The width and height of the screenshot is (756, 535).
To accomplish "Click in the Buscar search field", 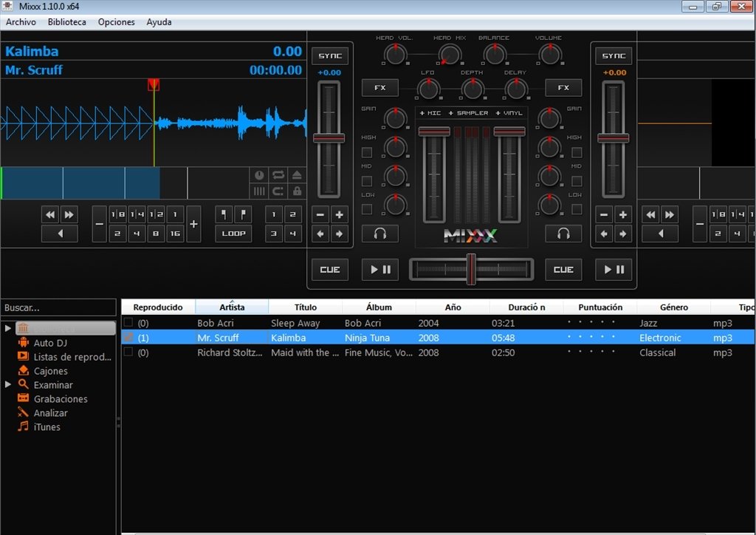I will click(58, 308).
